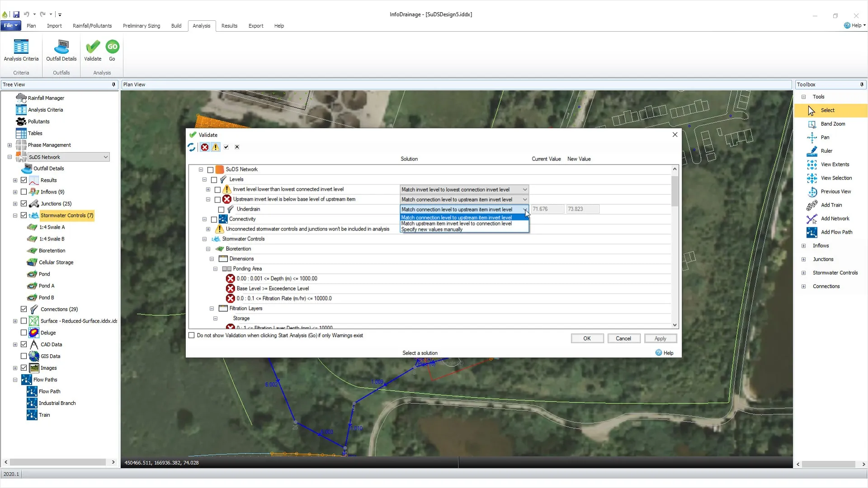Screen dimensions: 868x488
Task: Enable 'Do not show Validation' checkbox
Action: coord(192,335)
